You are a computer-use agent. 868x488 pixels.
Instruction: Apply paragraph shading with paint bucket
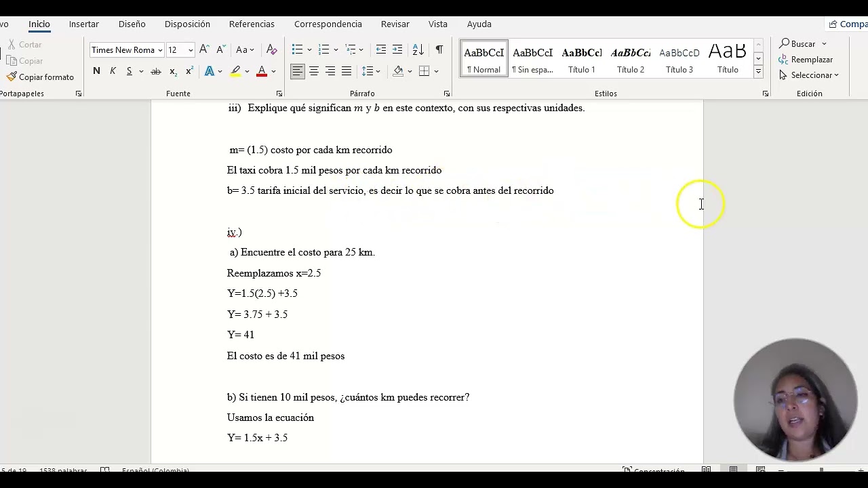(x=398, y=71)
